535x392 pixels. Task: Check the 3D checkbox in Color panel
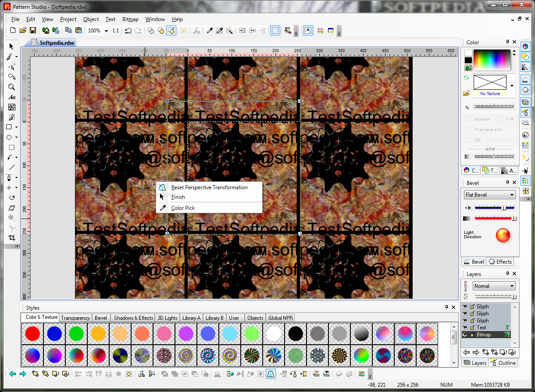coord(467,140)
